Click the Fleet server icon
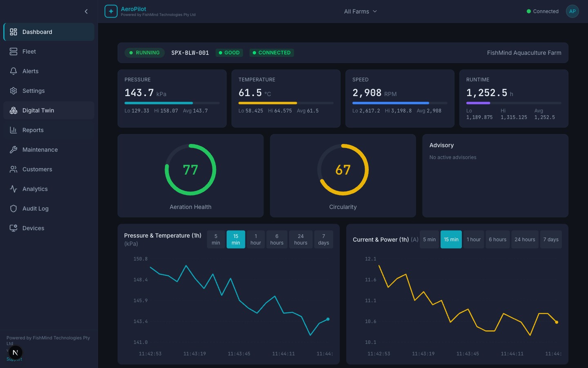588x368 pixels. click(x=13, y=52)
